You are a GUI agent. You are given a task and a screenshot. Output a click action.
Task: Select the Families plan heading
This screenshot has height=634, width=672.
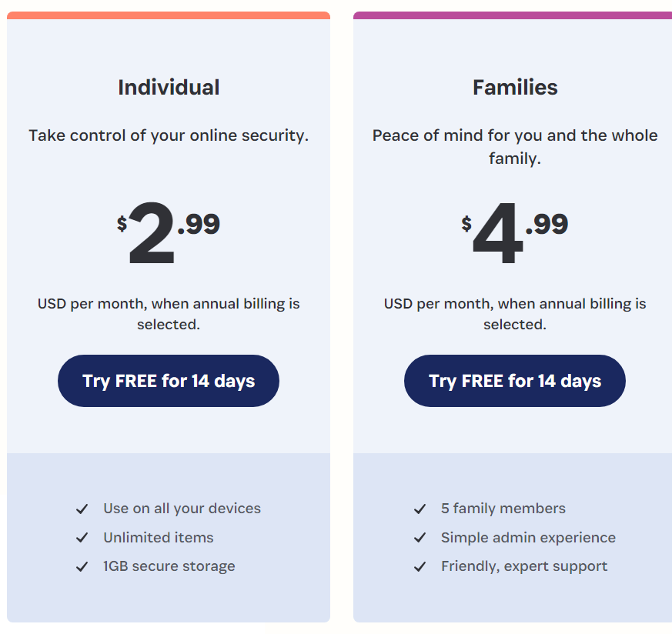514,87
